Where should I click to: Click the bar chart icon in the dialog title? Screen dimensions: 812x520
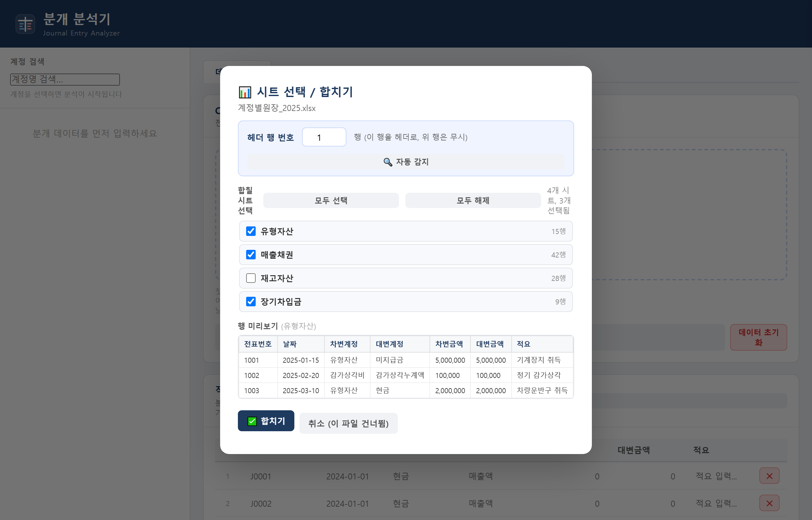click(245, 92)
